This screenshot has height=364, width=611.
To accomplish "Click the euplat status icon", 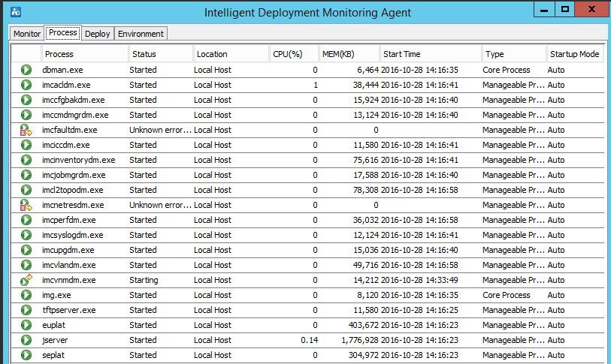I will click(x=26, y=325).
